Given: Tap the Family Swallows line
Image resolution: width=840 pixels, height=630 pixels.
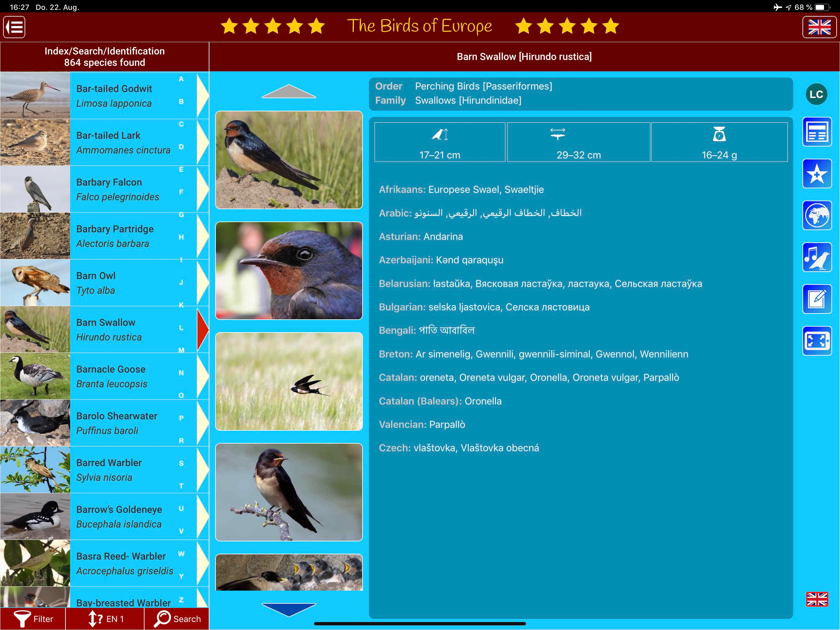Looking at the screenshot, I should tap(448, 100).
